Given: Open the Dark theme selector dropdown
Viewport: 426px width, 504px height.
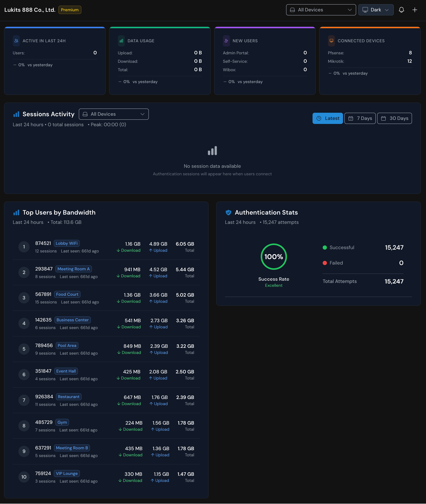Looking at the screenshot, I should [x=376, y=10].
